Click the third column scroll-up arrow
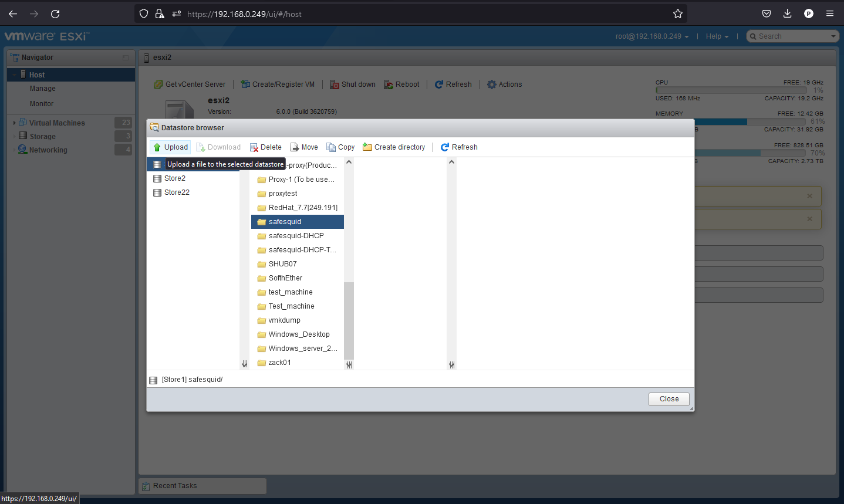 (x=451, y=162)
